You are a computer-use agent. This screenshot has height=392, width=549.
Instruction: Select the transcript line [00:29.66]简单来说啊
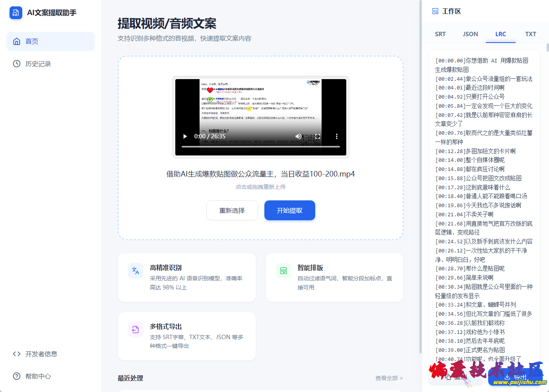point(464,278)
